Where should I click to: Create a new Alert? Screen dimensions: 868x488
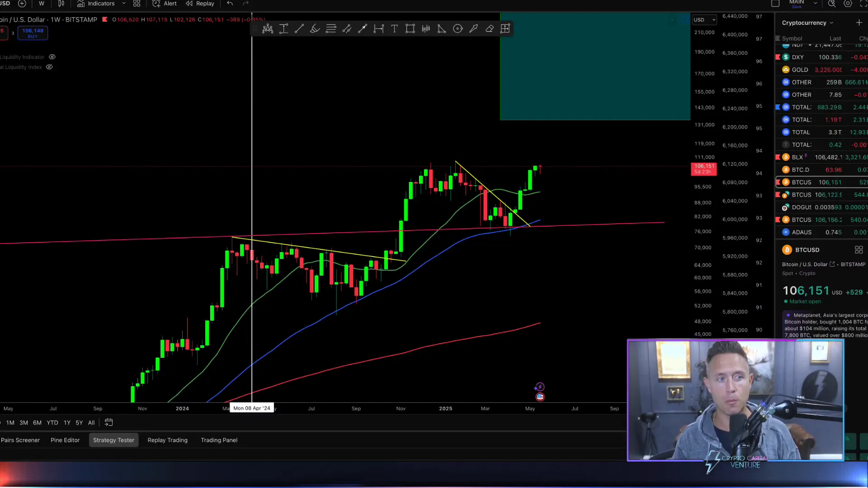tap(165, 4)
